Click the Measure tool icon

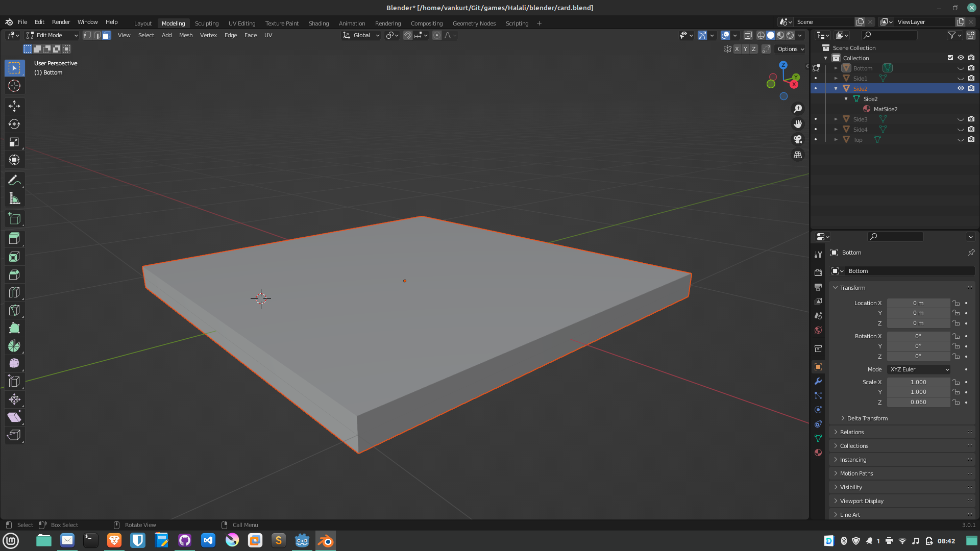(14, 198)
